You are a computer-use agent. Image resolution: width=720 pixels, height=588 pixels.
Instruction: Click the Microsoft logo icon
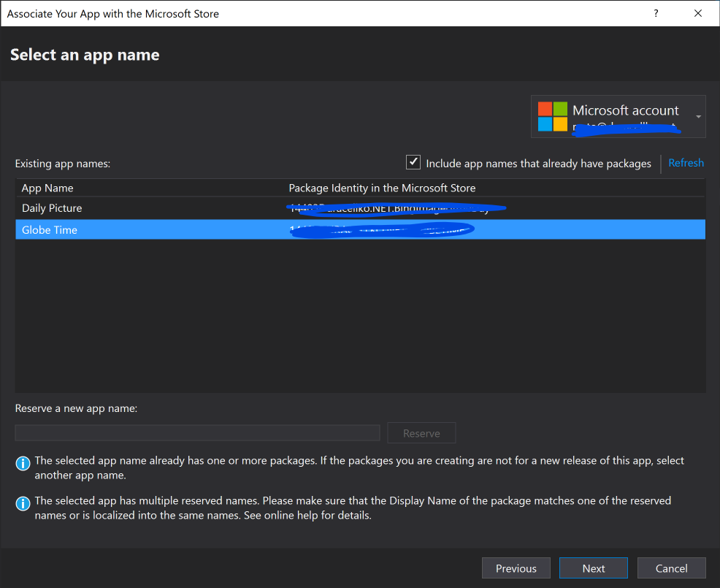click(x=552, y=117)
